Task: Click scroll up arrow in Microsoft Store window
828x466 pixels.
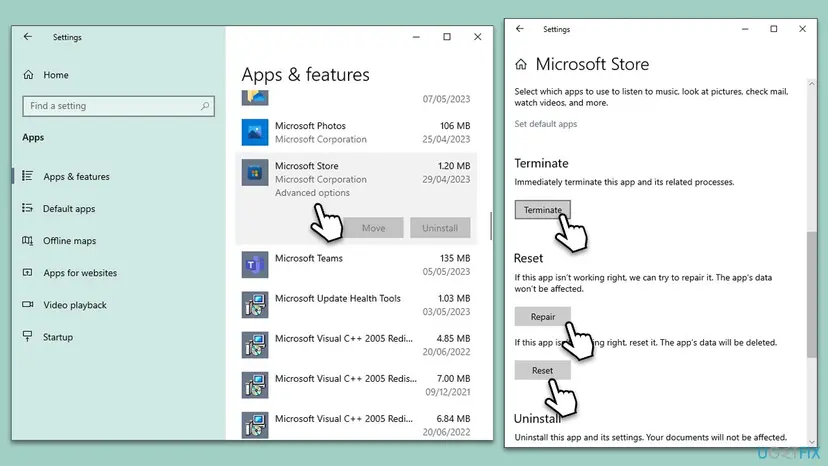Action: click(x=812, y=83)
